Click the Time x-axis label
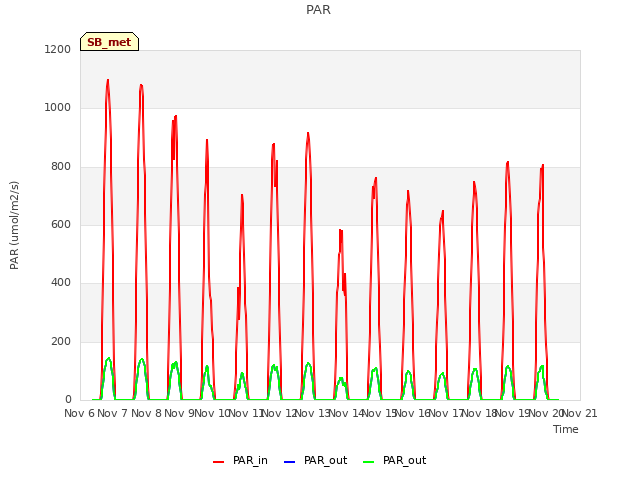 click(566, 429)
